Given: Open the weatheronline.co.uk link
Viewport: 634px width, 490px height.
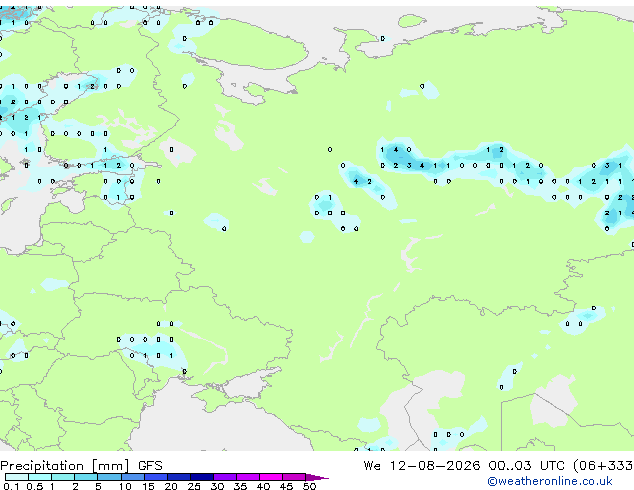Looking at the screenshot, I should (550, 481).
